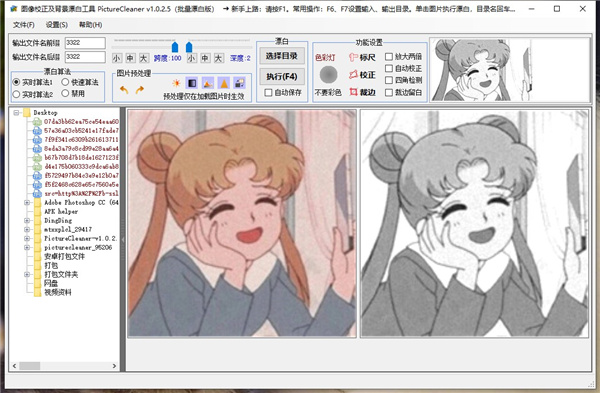Click the application icon in title bar
The height and width of the screenshot is (393, 600).
pos(14,8)
